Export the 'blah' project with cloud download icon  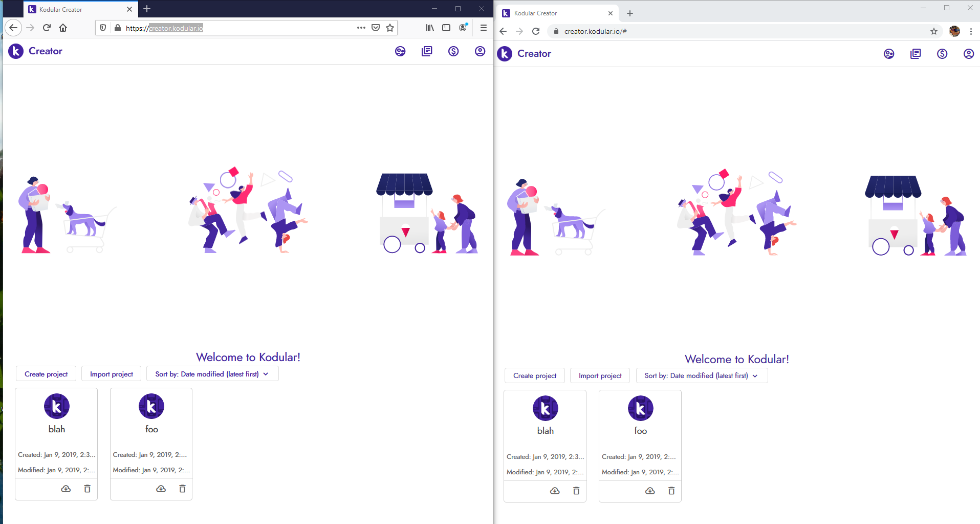(66, 489)
